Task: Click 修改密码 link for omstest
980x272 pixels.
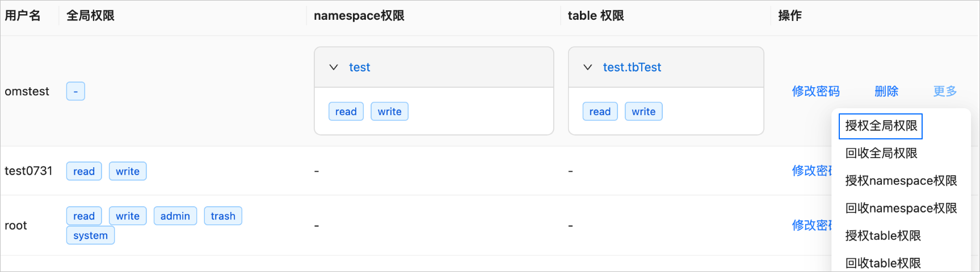Action: pyautogui.click(x=815, y=91)
